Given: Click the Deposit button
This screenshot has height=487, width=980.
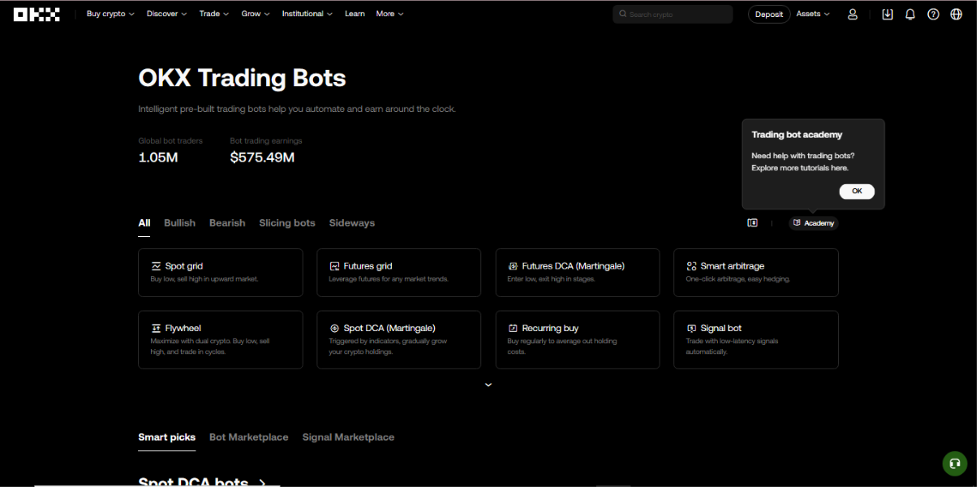Looking at the screenshot, I should pyautogui.click(x=769, y=14).
